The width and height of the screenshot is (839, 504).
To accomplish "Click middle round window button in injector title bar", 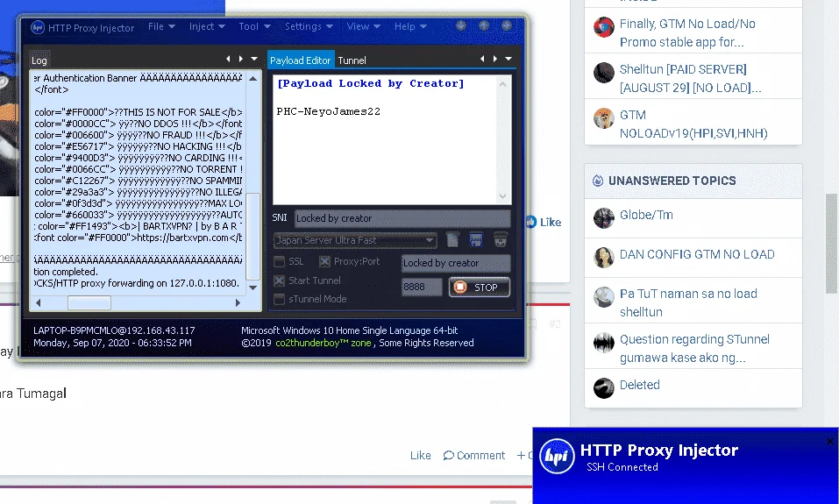I will coord(484,25).
